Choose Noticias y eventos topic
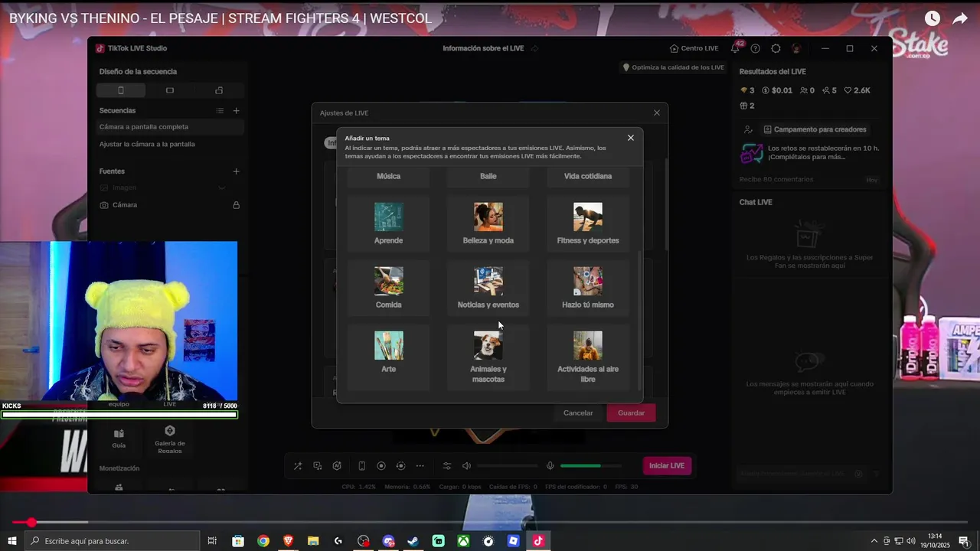980x551 pixels. tap(488, 287)
